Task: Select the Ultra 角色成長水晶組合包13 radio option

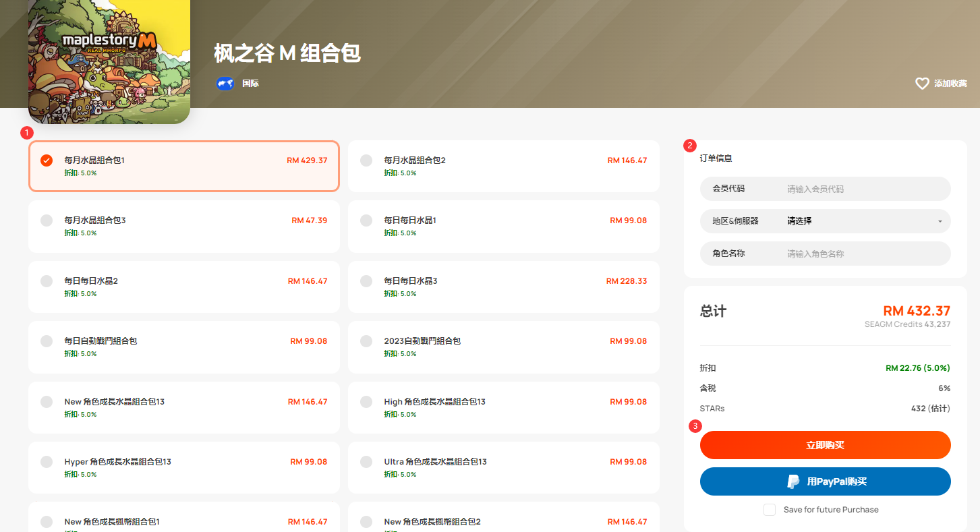Action: (366, 462)
